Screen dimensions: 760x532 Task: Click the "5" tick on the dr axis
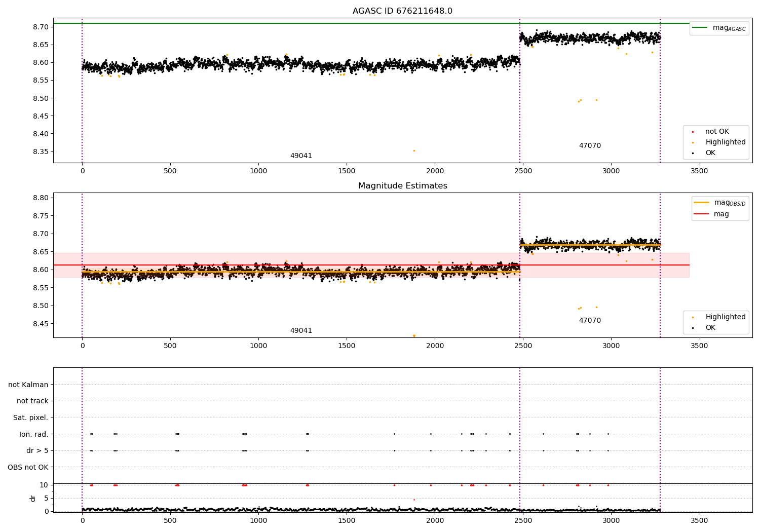(x=46, y=498)
